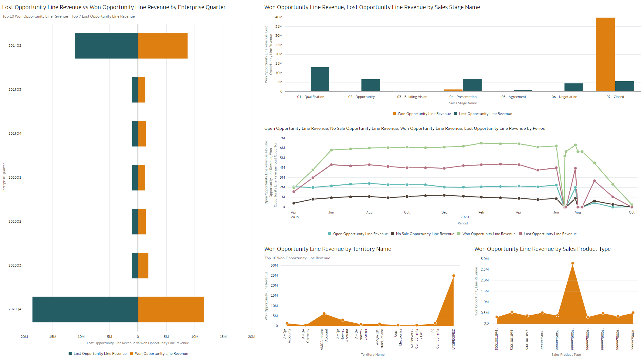Toggle the Won Opportunity Line Revenue legend entry
This screenshot has height=360, width=644.
coord(161,354)
